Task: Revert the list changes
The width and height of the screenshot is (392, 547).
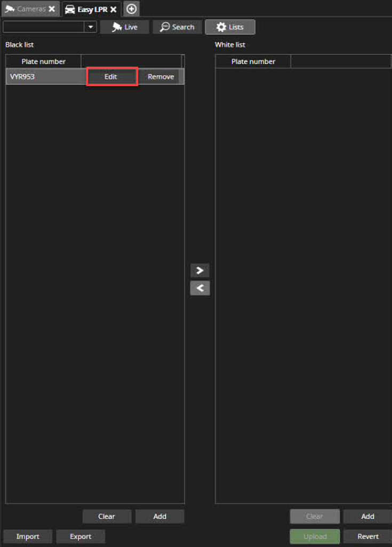Action: coord(367,536)
